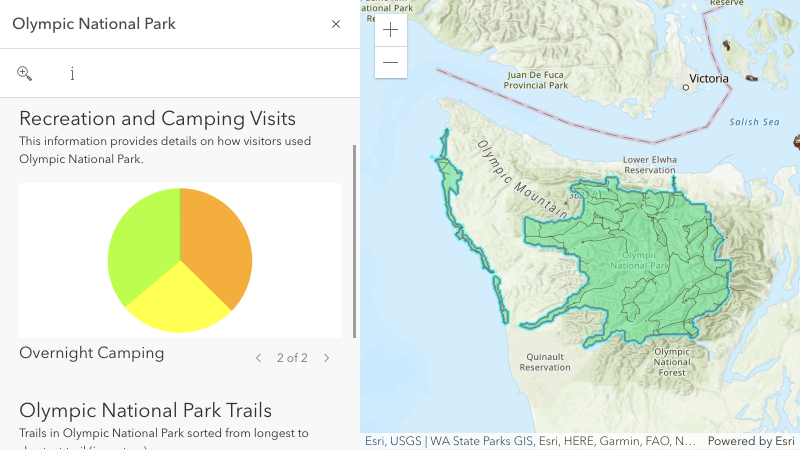Close the Olympic National Park popup
Image resolution: width=800 pixels, height=450 pixels.
pos(336,24)
